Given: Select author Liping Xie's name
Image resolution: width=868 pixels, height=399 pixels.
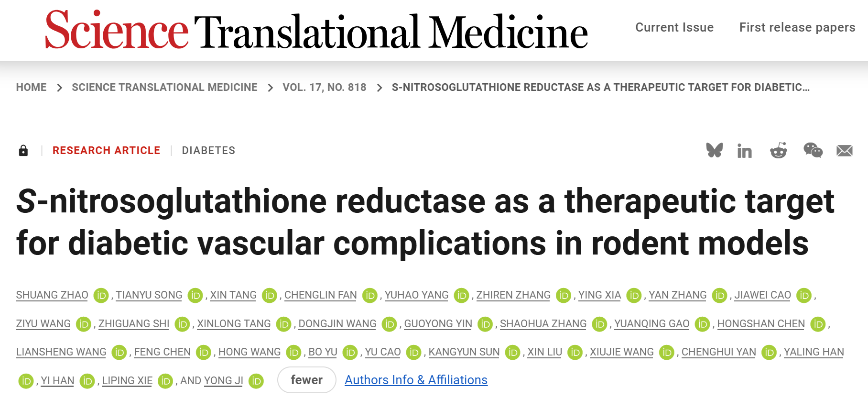Looking at the screenshot, I should point(127,381).
